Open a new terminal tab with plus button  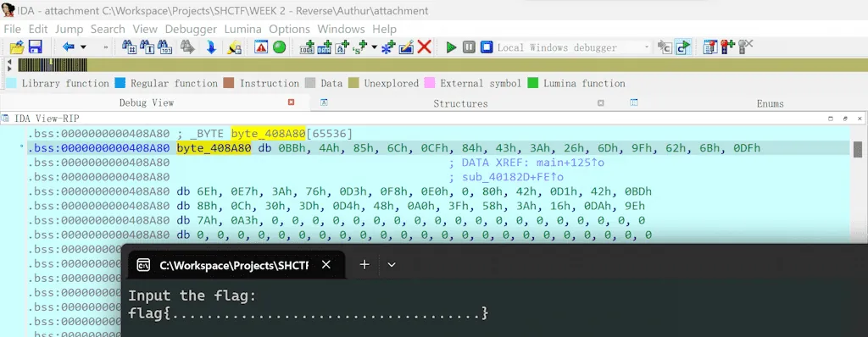pyautogui.click(x=364, y=265)
